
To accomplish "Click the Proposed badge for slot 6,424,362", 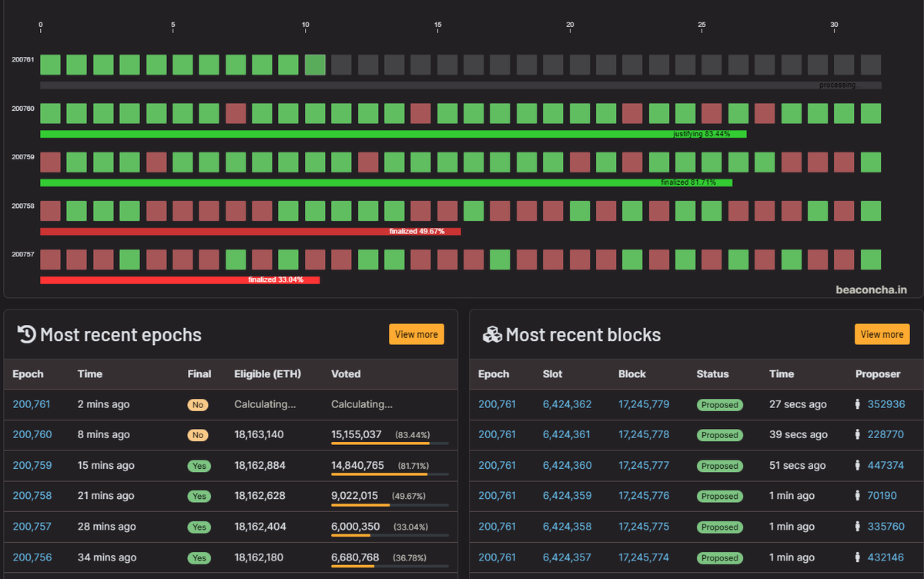I will (x=720, y=404).
